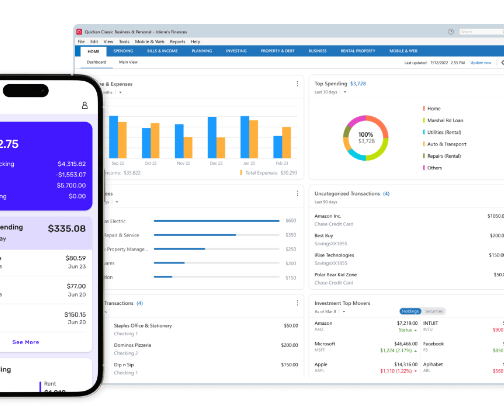Select Polar Bear Kid Zone transaction

(x=409, y=279)
